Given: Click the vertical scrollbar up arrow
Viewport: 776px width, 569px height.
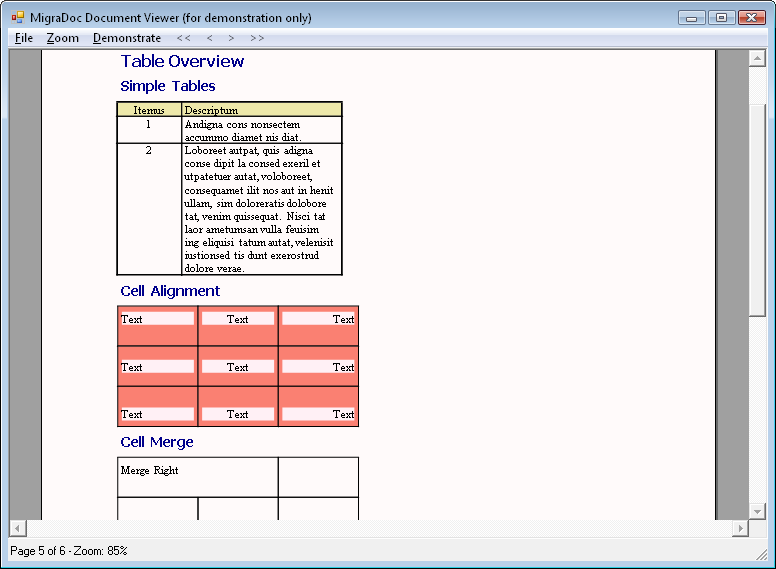Looking at the screenshot, I should tap(757, 58).
